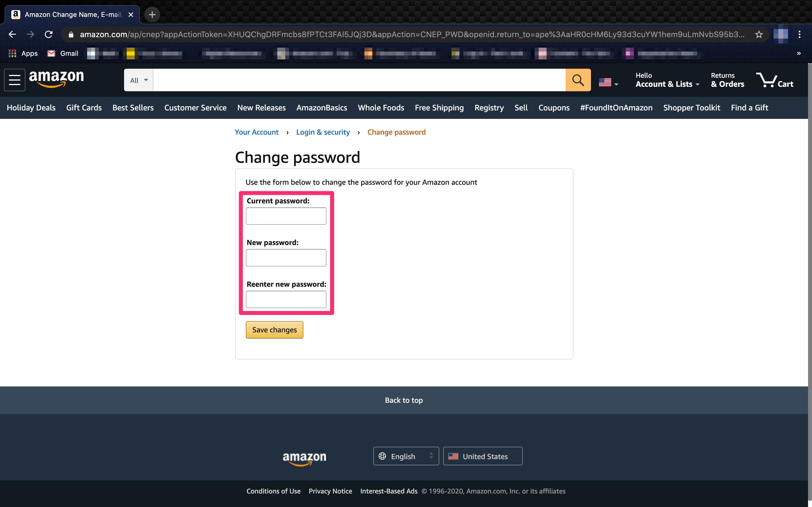Click the Returns & Orders link
This screenshot has height=507, width=812.
tap(727, 80)
